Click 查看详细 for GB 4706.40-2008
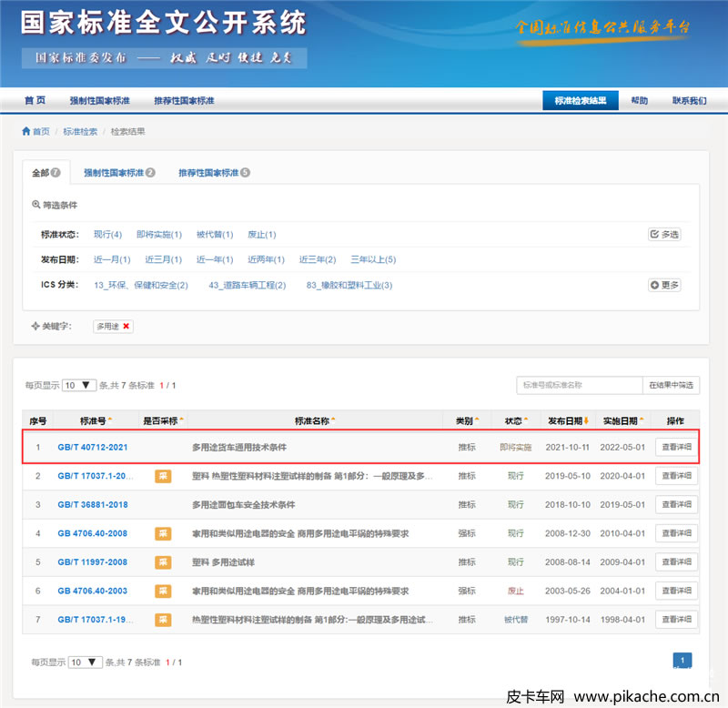The height and width of the screenshot is (708, 728). pos(676,533)
